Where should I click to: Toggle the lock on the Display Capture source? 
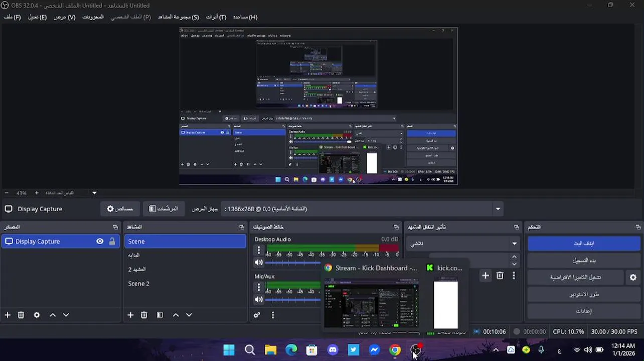(x=112, y=241)
